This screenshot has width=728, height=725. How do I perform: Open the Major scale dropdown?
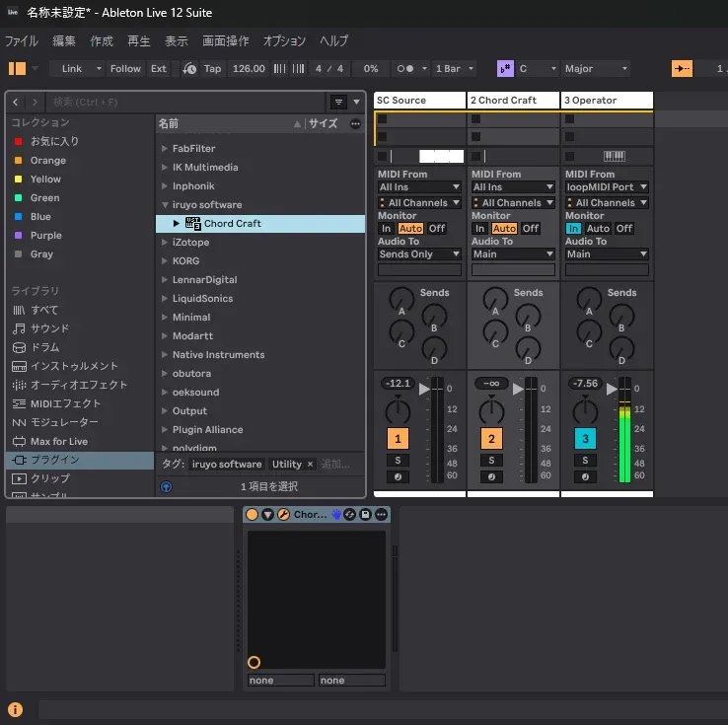[x=596, y=69]
